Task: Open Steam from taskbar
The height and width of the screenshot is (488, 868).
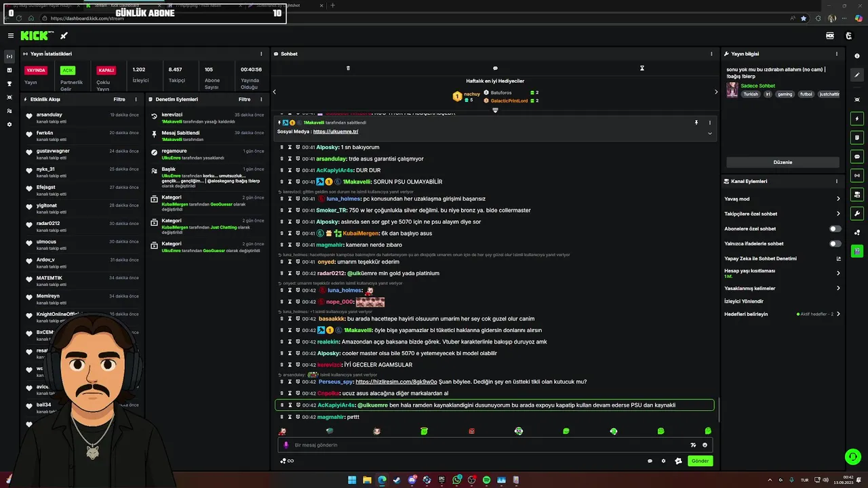Action: (x=397, y=480)
